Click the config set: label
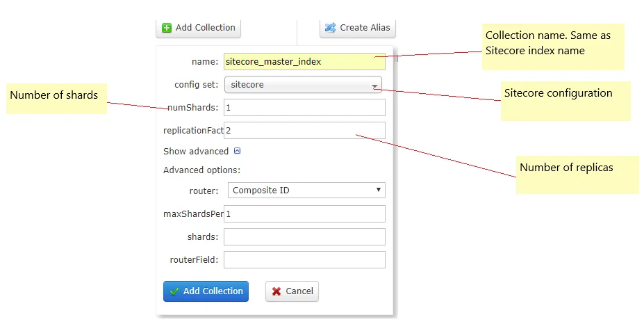 pyautogui.click(x=197, y=85)
